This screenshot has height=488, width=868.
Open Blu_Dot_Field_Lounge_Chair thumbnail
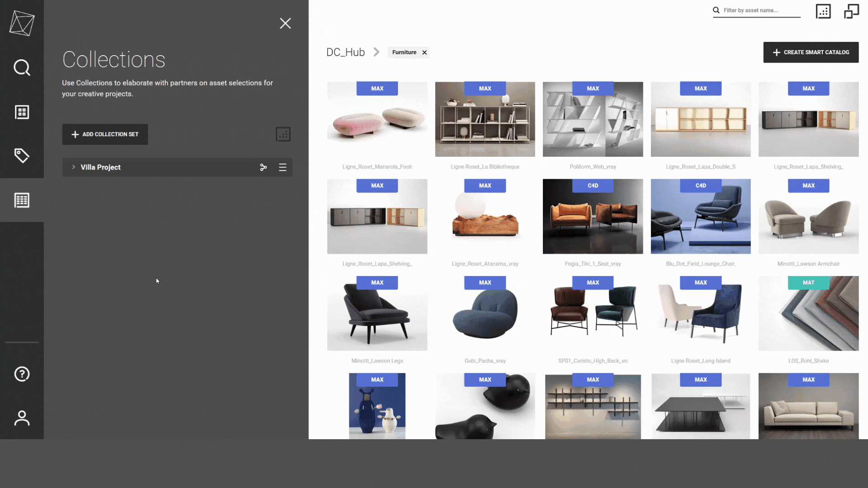[701, 216]
